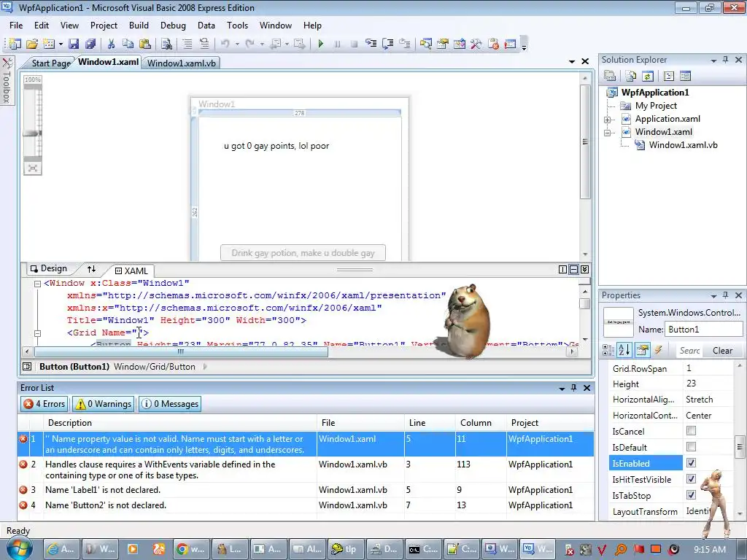Open the Undo history dropdown arrow
Image resolution: width=747 pixels, height=560 pixels.
click(x=237, y=44)
